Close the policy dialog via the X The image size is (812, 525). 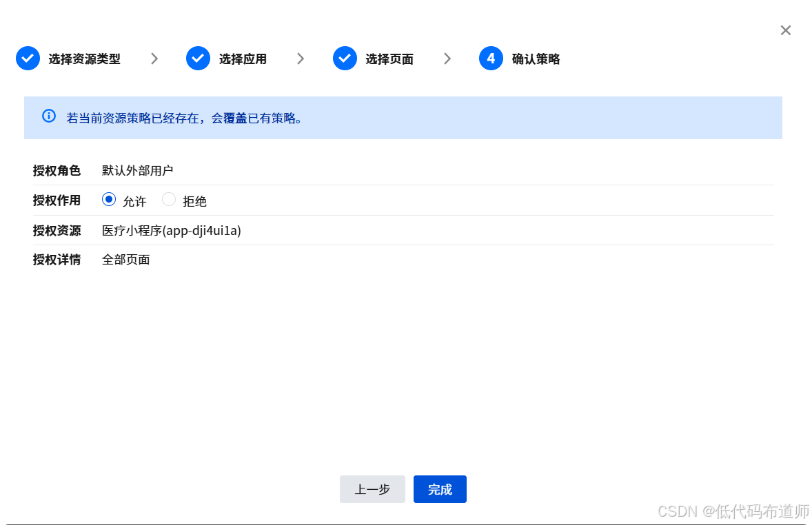(x=786, y=30)
